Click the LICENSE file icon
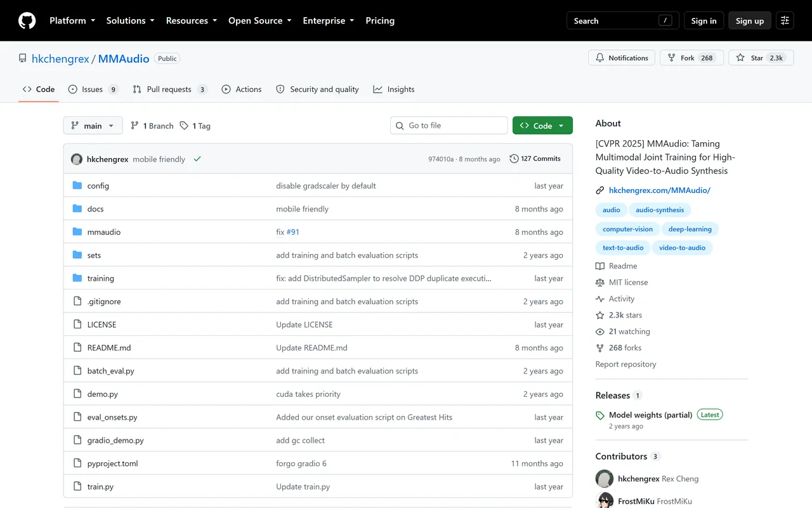812x508 pixels. pos(77,324)
